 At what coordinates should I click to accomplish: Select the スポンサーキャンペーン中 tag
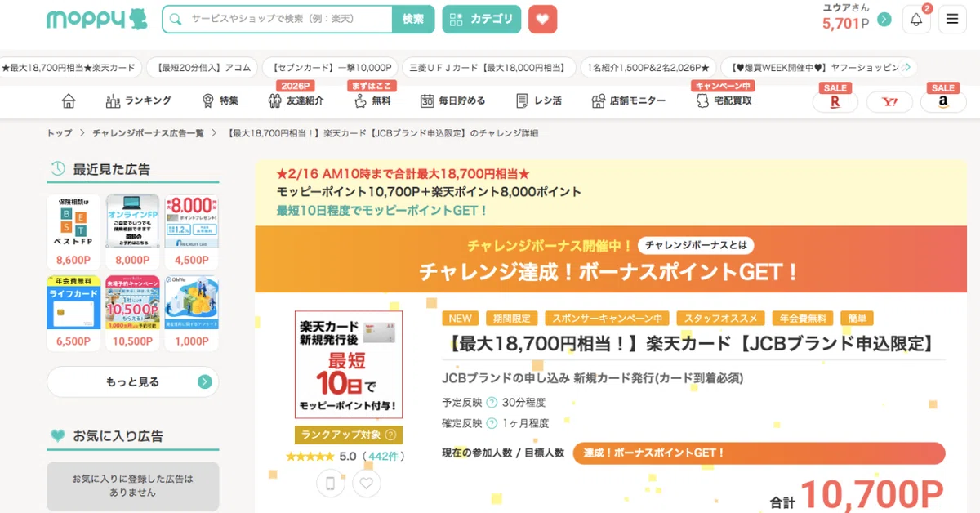click(608, 319)
